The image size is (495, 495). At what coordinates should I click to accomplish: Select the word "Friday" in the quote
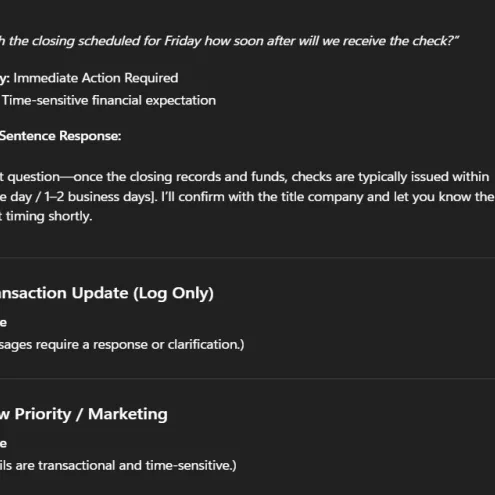pyautogui.click(x=183, y=41)
